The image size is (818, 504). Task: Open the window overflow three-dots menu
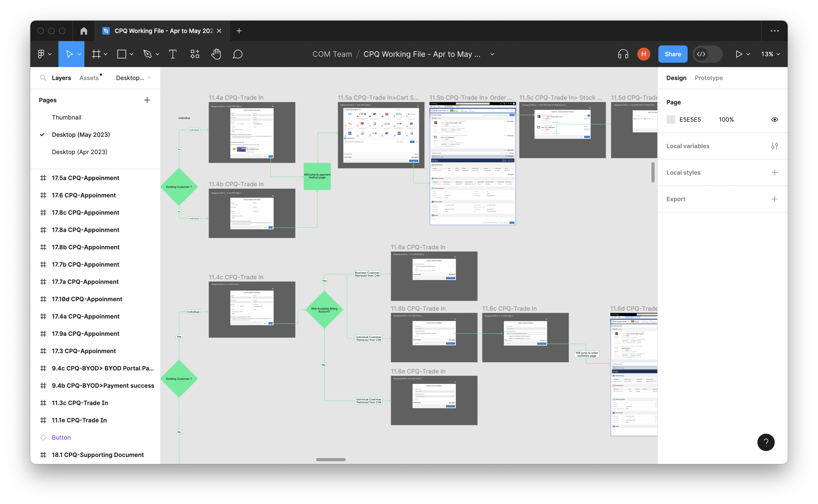pyautogui.click(x=774, y=31)
